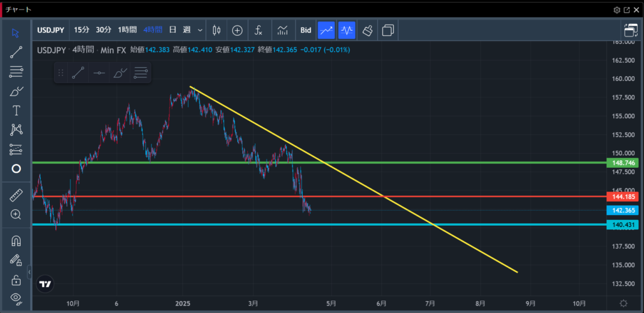Toggle magnet mode snapping
The height and width of the screenshot is (313, 644).
pyautogui.click(x=16, y=241)
